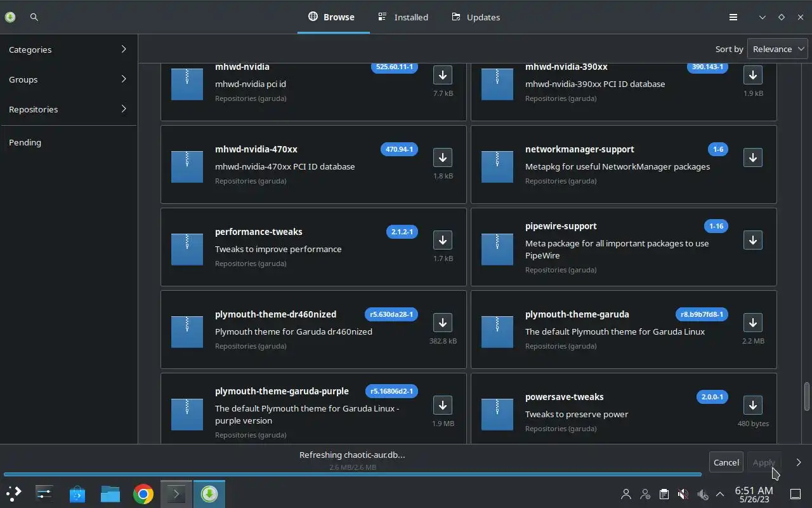Install plymouth-theme-garuda via its download arrow
Image resolution: width=812 pixels, height=508 pixels.
pos(752,323)
